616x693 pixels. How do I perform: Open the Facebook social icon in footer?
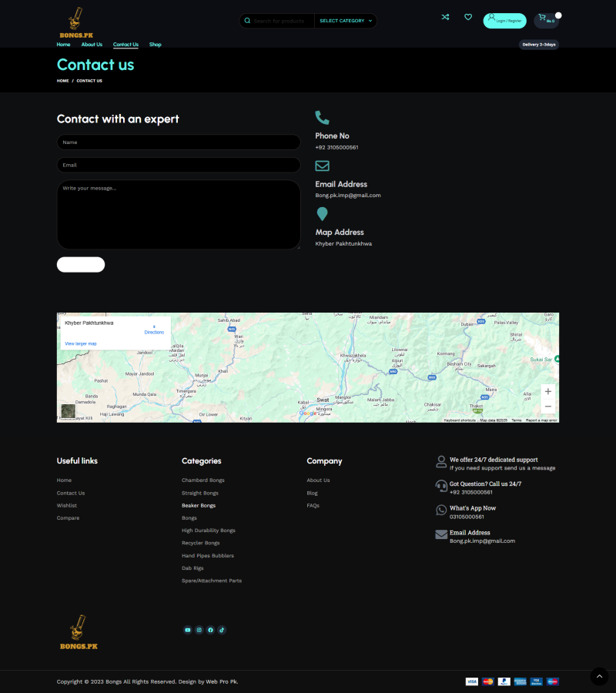point(210,630)
